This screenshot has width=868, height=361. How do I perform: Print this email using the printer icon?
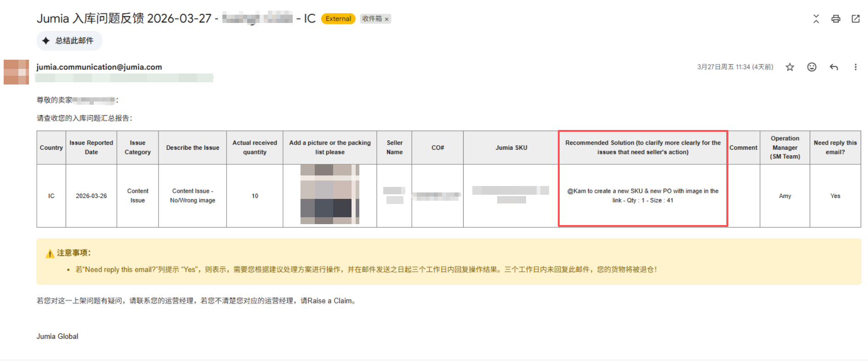pos(836,19)
